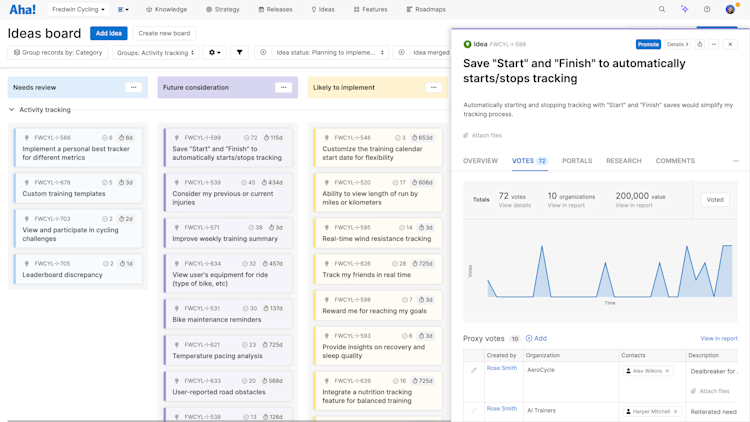750x422 pixels.
Task: Open Rose Smith link in AeroCycle row
Action: coord(502,368)
